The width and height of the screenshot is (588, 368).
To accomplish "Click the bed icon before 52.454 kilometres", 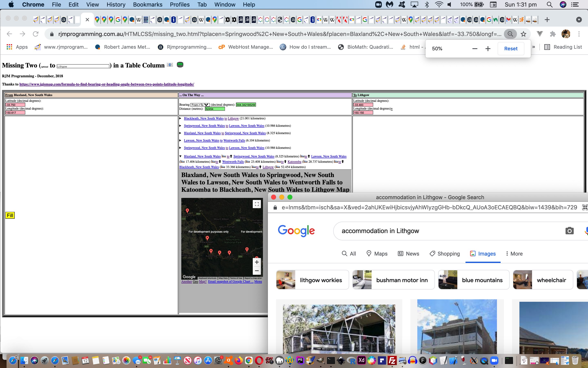I will coord(278,167).
